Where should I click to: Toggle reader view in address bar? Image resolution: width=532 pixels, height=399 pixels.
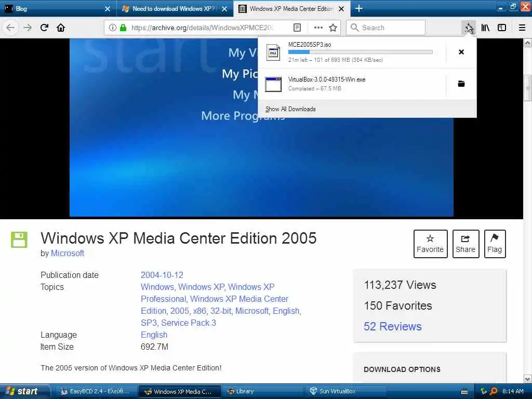pyautogui.click(x=297, y=28)
